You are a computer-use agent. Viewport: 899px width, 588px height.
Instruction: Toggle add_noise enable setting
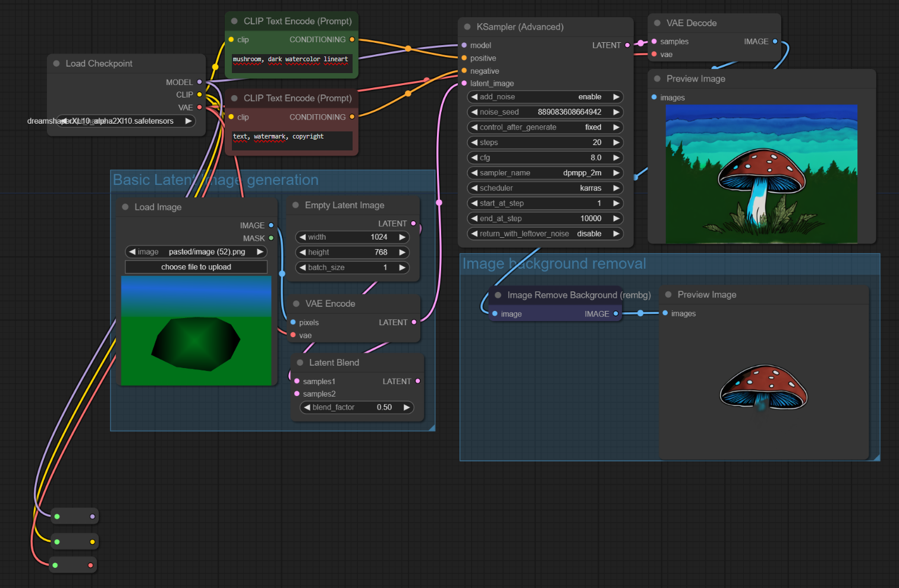545,97
